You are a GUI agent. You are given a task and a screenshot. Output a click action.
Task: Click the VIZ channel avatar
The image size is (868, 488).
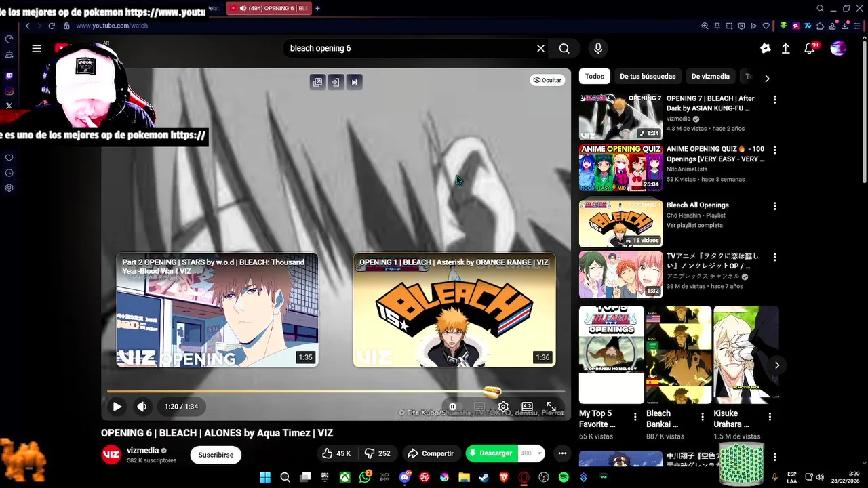point(111,455)
